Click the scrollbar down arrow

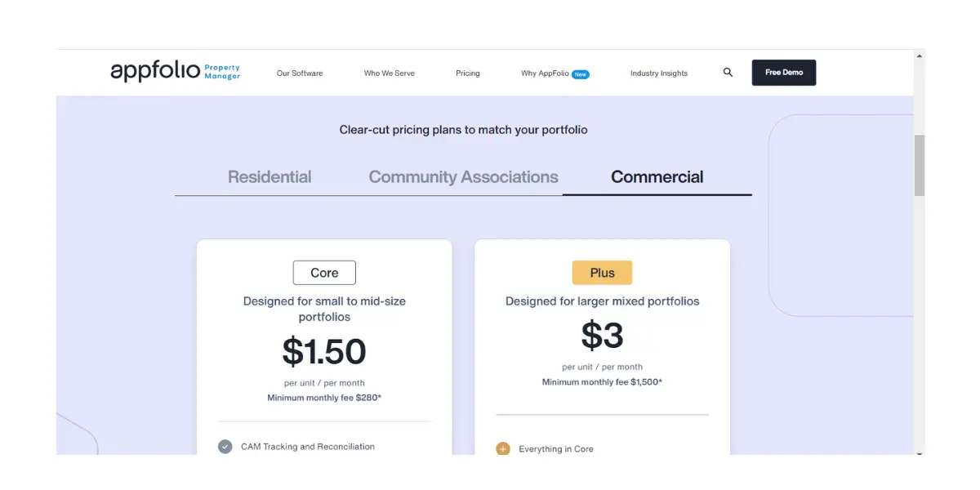[x=920, y=452]
